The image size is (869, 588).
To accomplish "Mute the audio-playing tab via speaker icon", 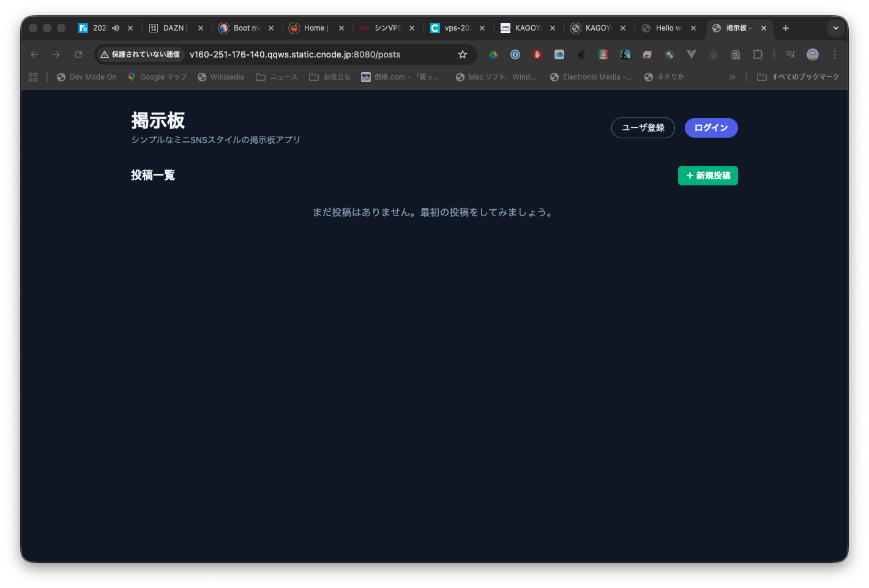I will [x=116, y=28].
